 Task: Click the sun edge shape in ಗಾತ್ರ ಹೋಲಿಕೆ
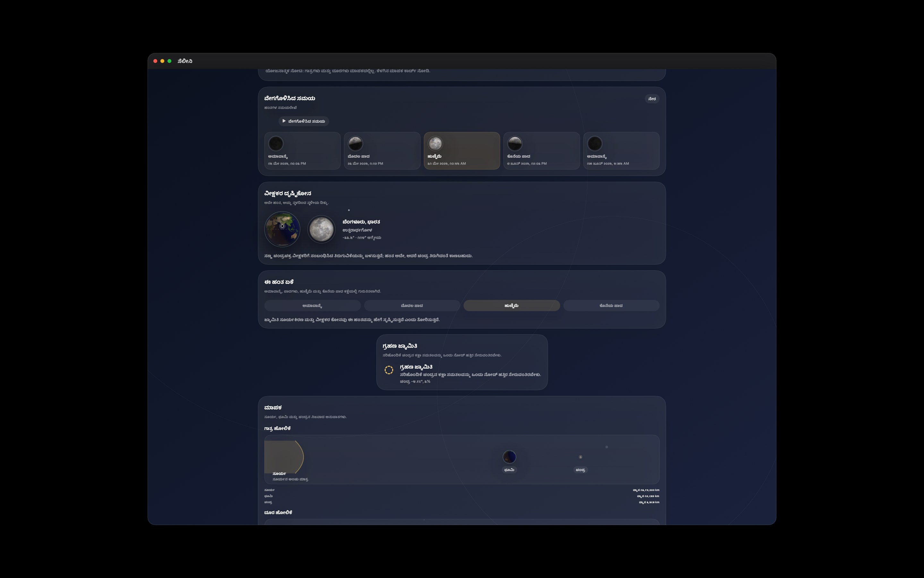pyautogui.click(x=284, y=457)
